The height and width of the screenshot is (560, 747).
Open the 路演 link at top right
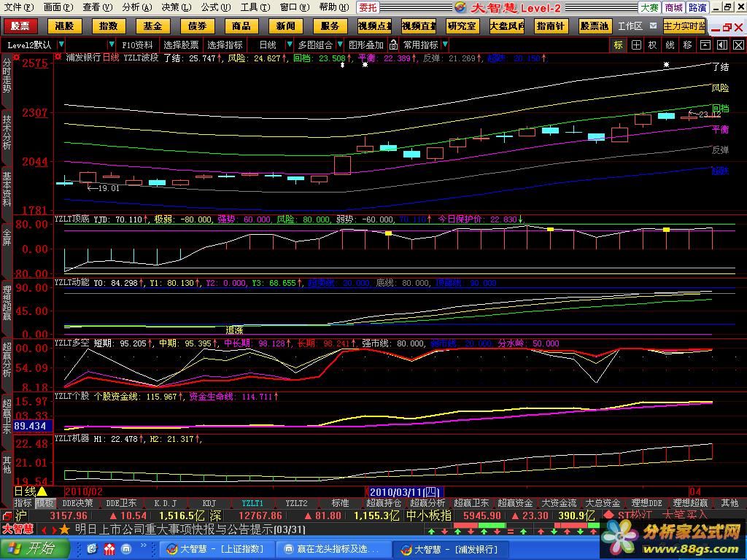[697, 7]
